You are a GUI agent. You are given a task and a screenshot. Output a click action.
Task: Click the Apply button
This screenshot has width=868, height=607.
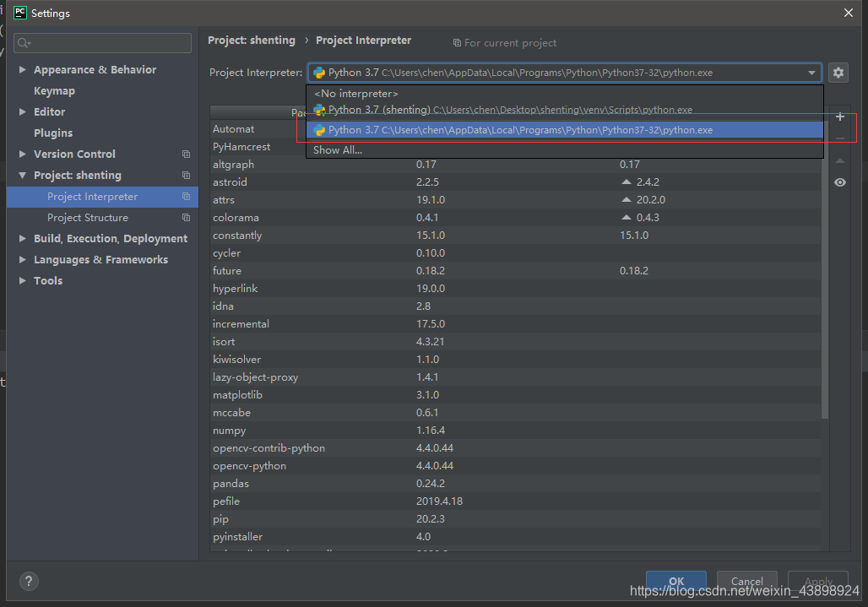818,581
